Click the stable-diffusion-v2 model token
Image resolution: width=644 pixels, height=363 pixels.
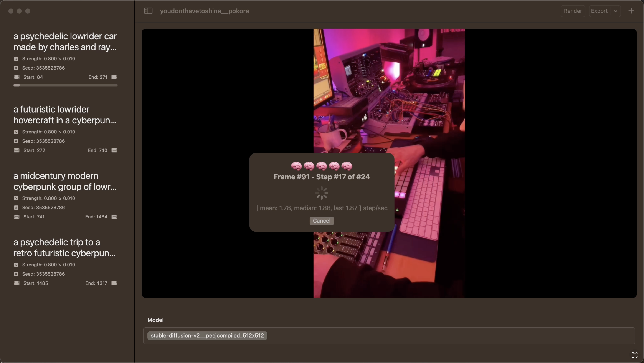click(x=207, y=336)
